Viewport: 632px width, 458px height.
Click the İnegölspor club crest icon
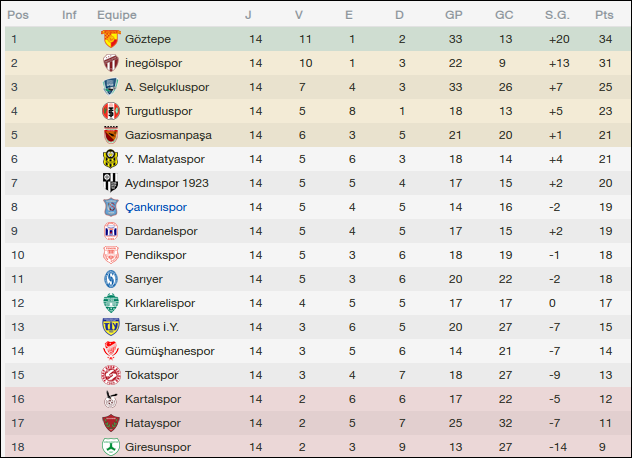click(110, 63)
